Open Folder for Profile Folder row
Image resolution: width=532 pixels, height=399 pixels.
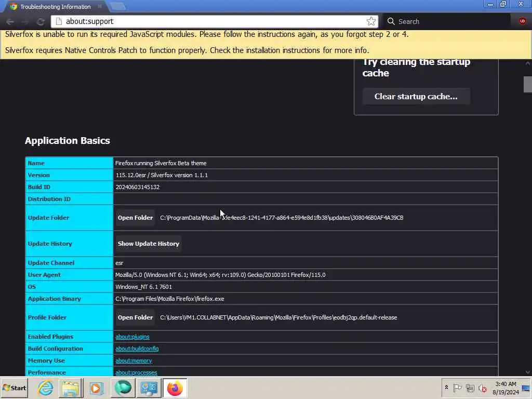coord(135,317)
